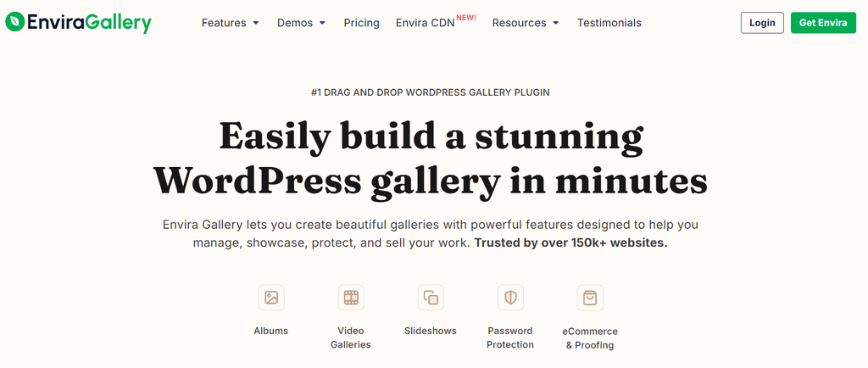Click the Albums image icon

coord(271,298)
